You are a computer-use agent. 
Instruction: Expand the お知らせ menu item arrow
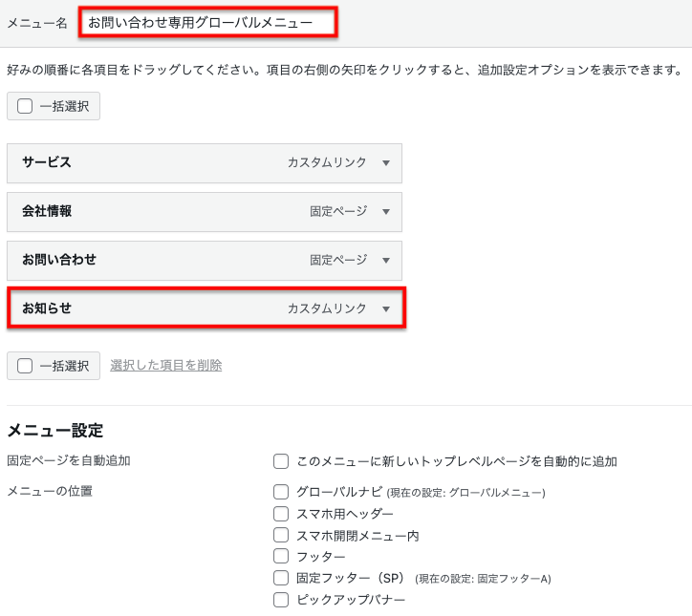point(386,309)
